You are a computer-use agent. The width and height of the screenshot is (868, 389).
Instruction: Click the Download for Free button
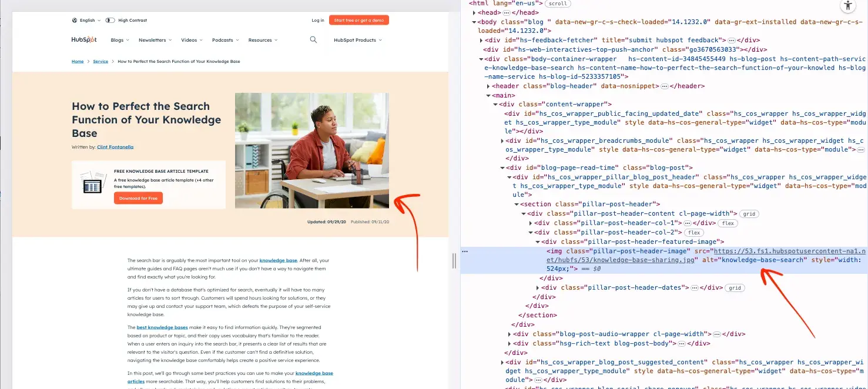pyautogui.click(x=138, y=198)
